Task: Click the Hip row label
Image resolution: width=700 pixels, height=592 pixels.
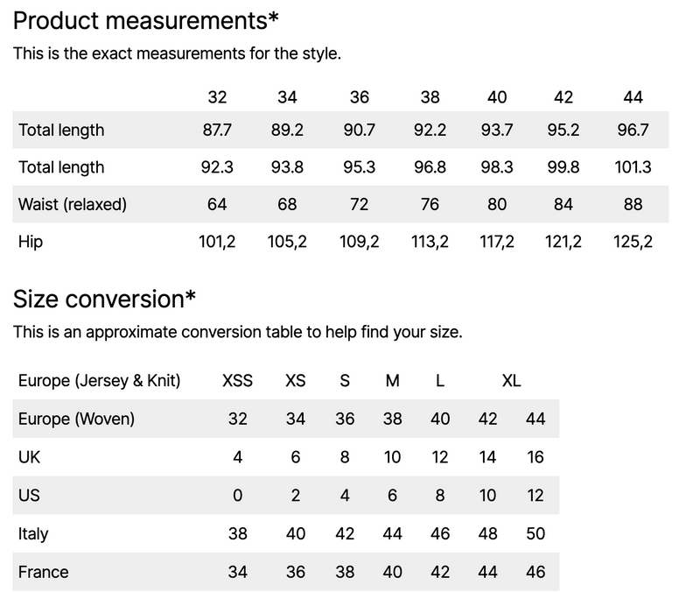Action: pyautogui.click(x=31, y=242)
